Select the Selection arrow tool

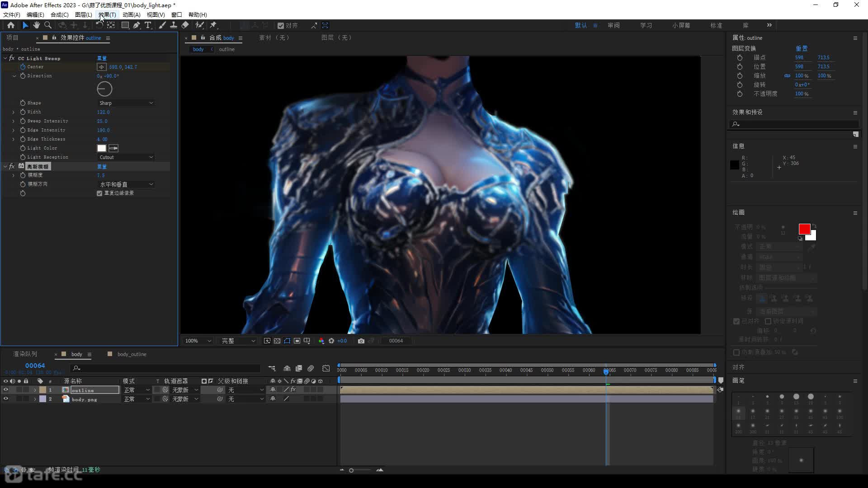pos(25,25)
